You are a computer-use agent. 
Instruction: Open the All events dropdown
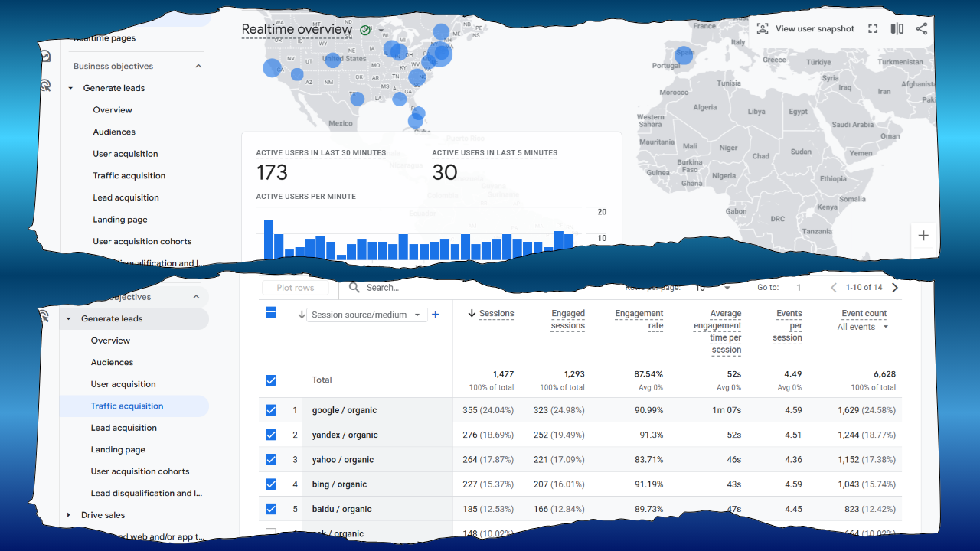(x=863, y=327)
